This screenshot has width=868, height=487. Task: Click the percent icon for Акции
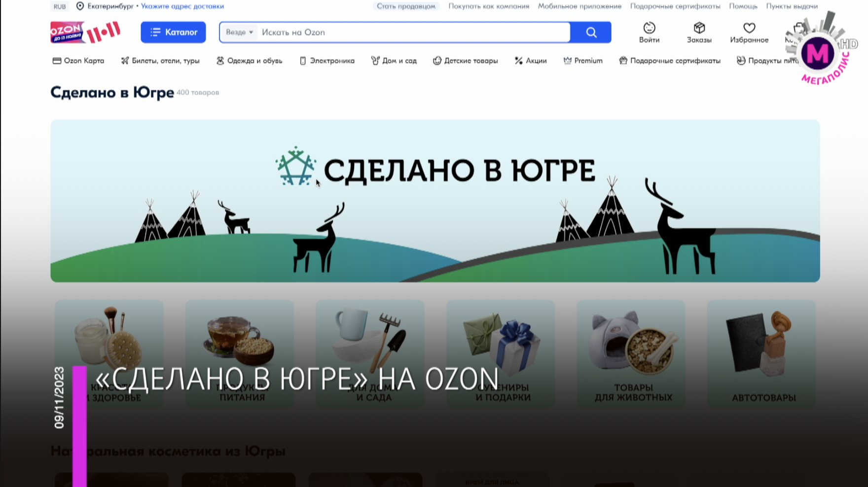[518, 61]
